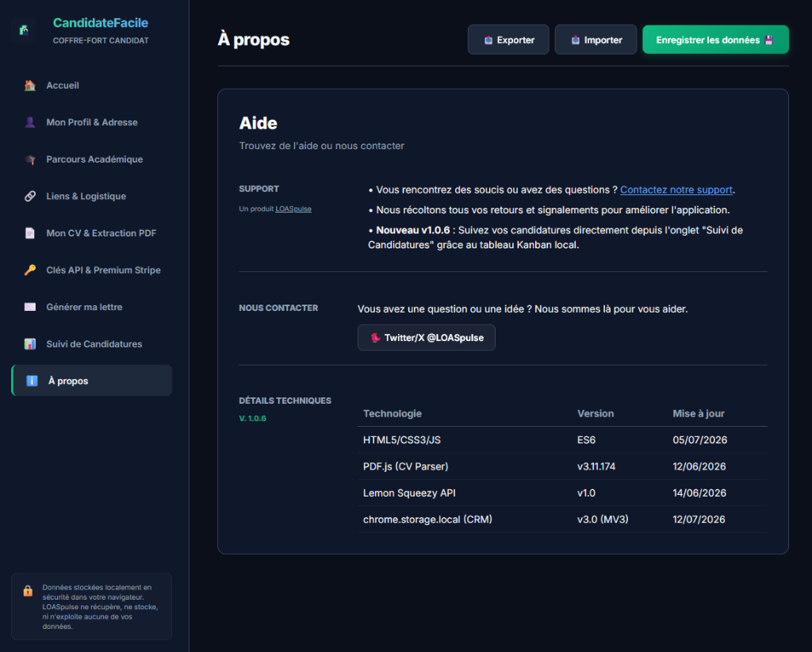The height and width of the screenshot is (652, 812).
Task: Click the Mise à jour column header
Action: tap(699, 414)
